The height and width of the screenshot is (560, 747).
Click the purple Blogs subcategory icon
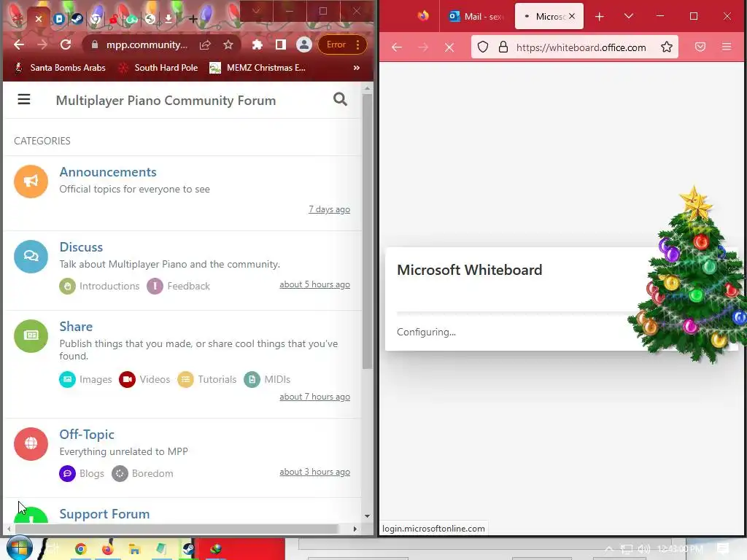point(67,474)
